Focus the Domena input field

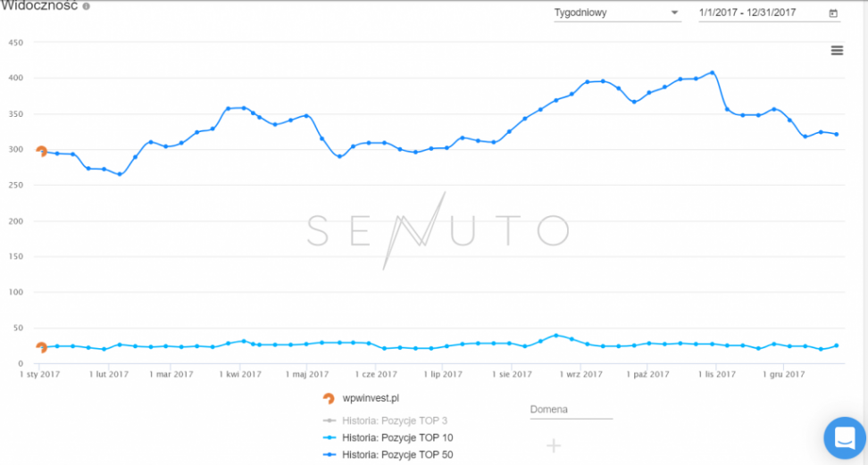[x=572, y=411]
